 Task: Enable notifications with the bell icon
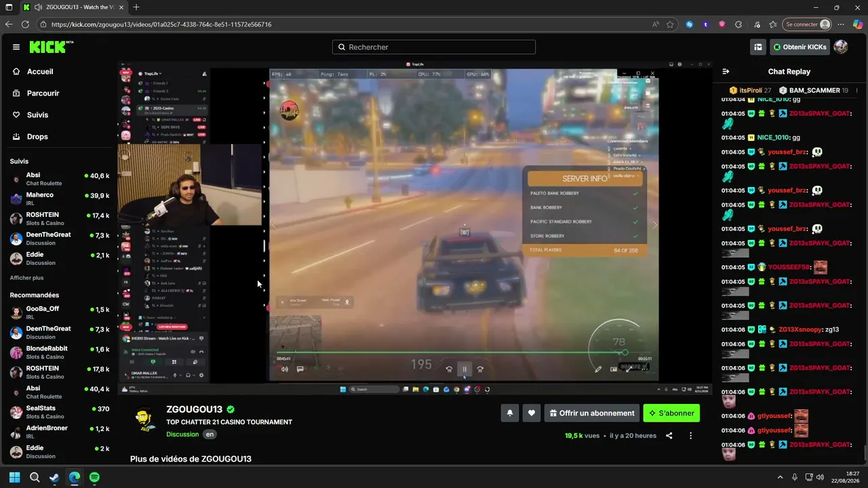point(510,413)
